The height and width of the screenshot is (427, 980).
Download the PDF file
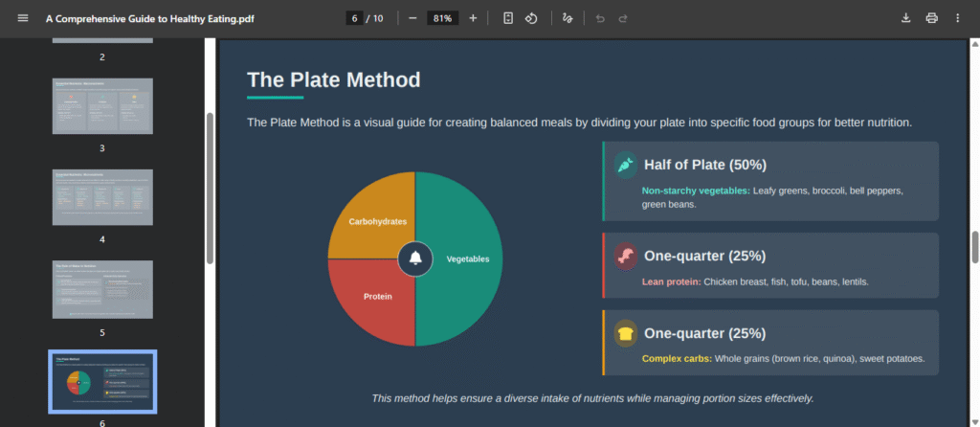(x=906, y=18)
